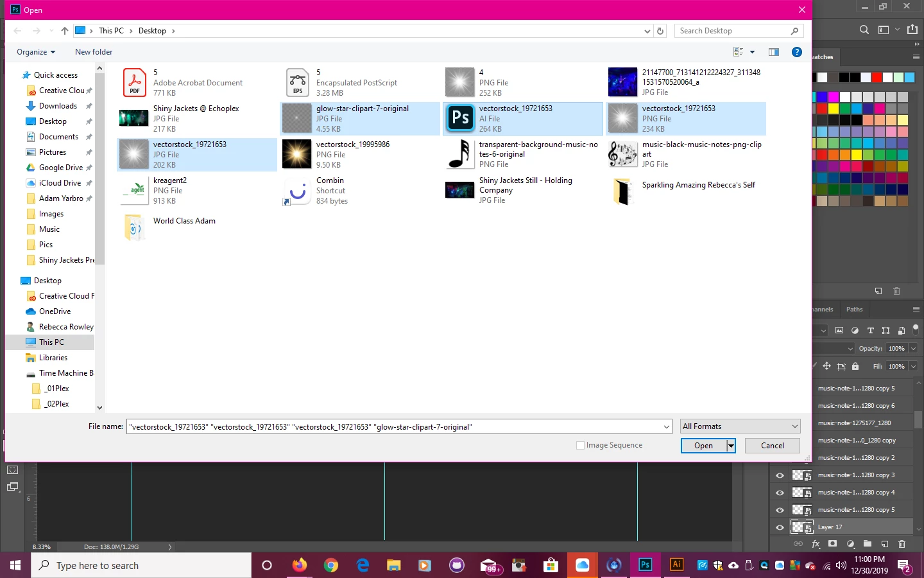Open the Opacity dropdown in Layers panel
This screenshot has height=578, width=924.
[x=913, y=349]
